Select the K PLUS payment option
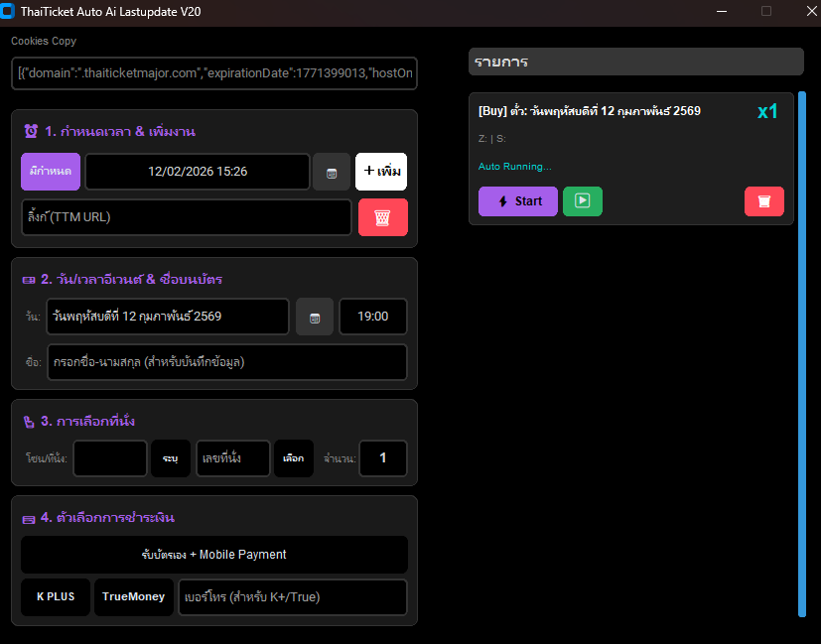The width and height of the screenshot is (821, 644). (56, 597)
